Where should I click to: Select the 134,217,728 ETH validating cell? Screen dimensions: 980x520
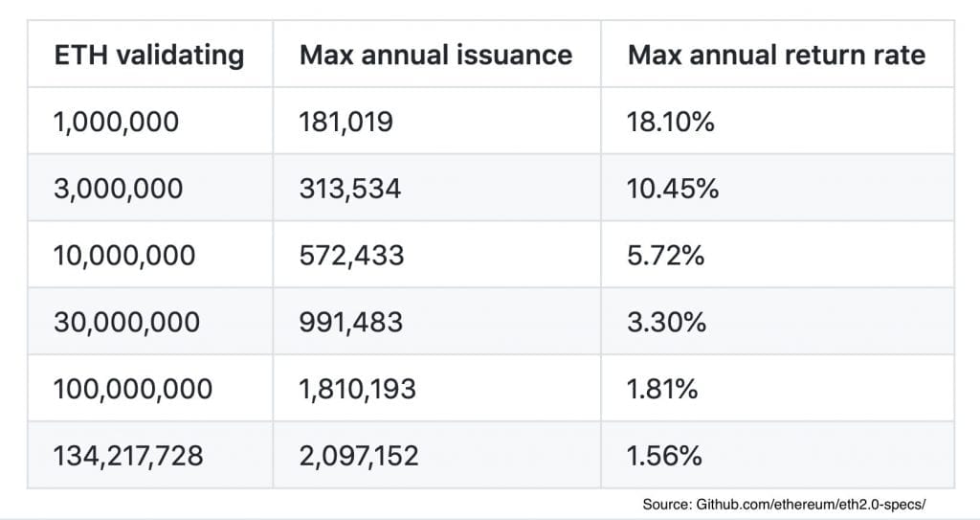[129, 455]
